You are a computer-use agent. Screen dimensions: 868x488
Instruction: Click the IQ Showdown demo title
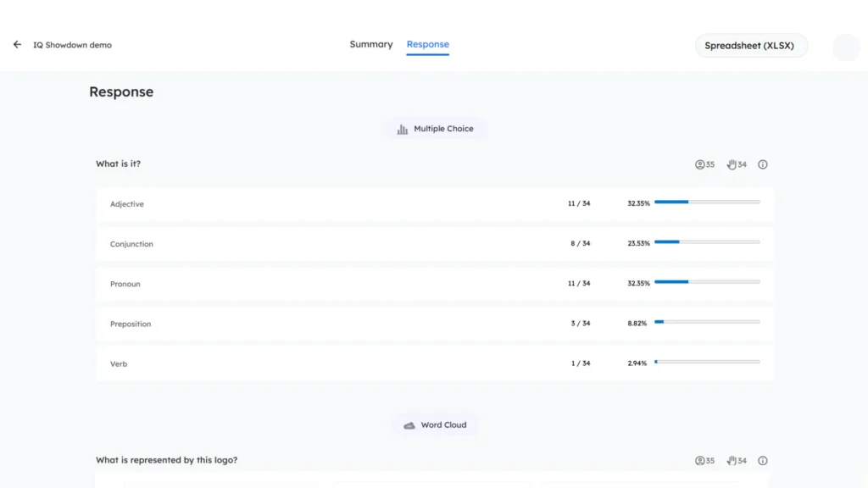click(x=72, y=45)
